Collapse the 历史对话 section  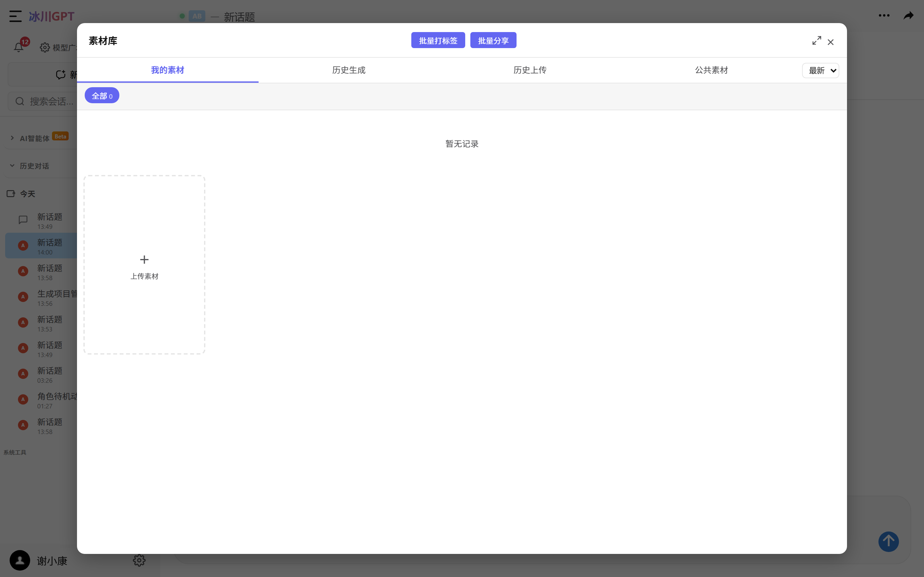(12, 165)
